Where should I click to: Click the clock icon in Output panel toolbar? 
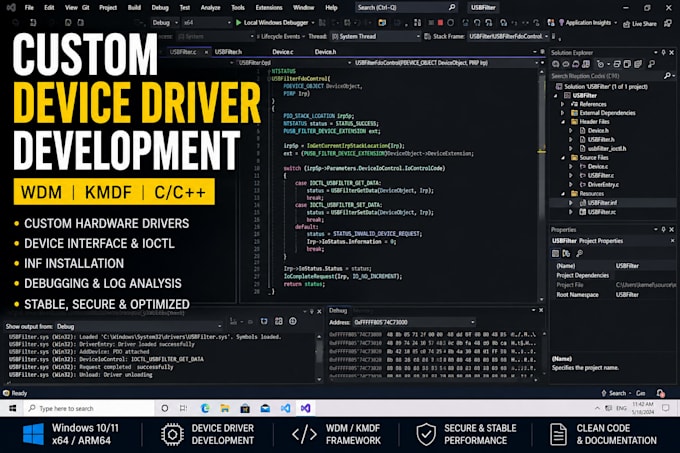click(x=293, y=321)
